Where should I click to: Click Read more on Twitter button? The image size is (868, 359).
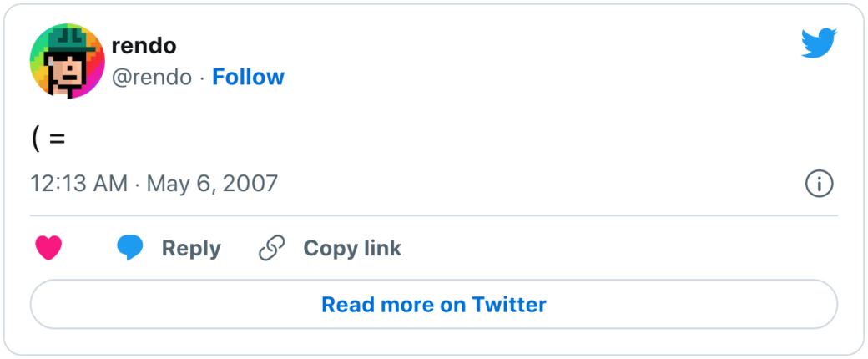(434, 305)
